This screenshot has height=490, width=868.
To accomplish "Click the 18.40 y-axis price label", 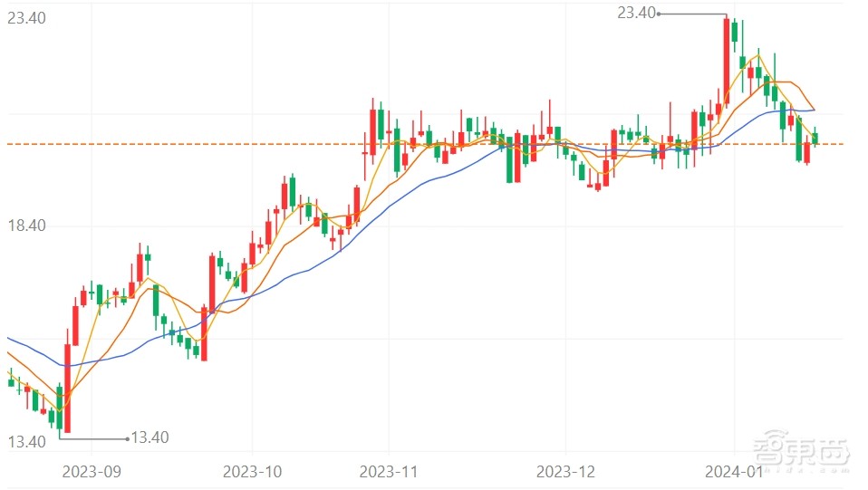I will [27, 226].
